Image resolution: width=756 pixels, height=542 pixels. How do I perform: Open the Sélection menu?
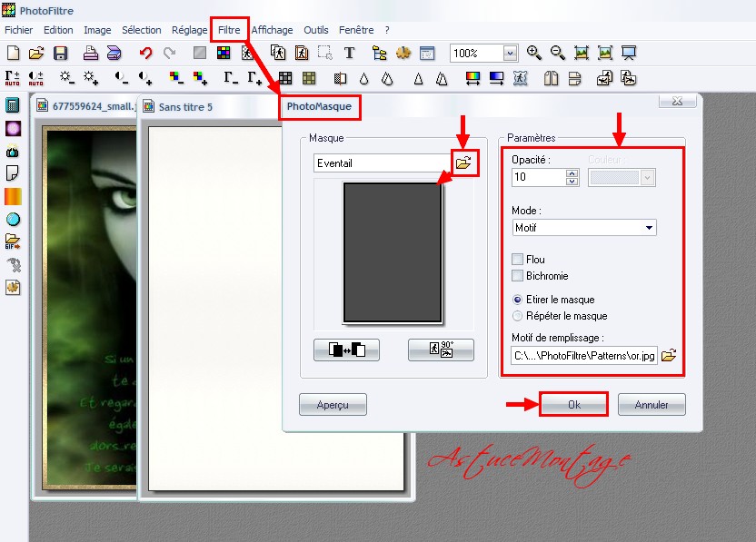142,30
